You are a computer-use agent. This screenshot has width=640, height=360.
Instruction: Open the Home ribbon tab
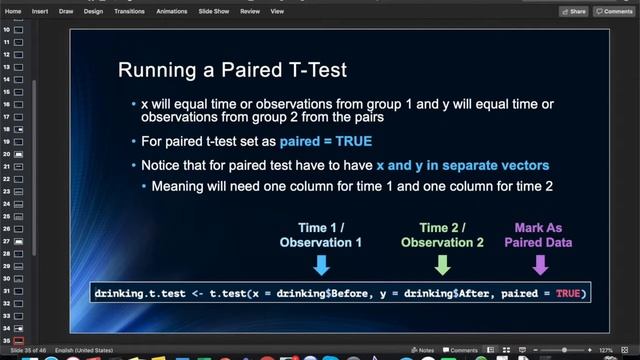pyautogui.click(x=13, y=11)
